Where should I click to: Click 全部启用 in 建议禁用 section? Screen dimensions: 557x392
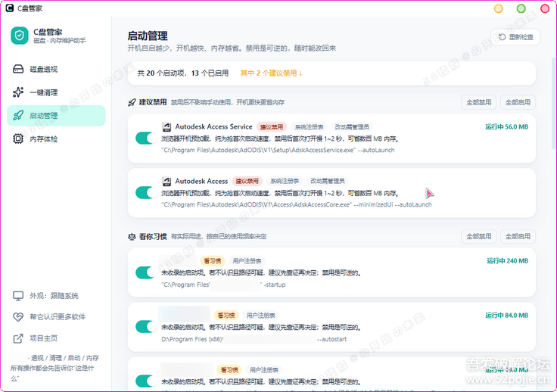click(518, 102)
